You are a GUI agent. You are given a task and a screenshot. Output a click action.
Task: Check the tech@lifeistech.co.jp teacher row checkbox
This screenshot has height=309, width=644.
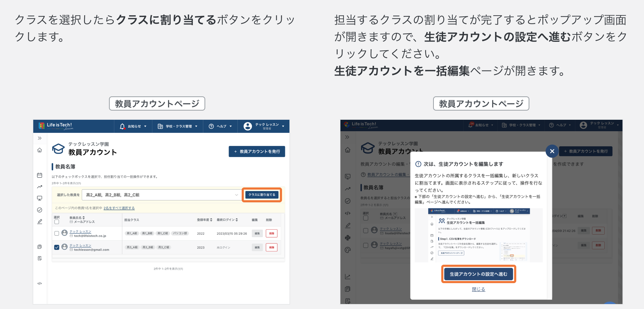57,233
